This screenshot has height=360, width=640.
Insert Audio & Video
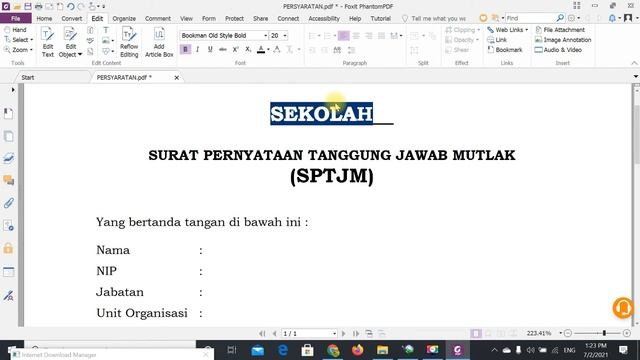click(558, 50)
